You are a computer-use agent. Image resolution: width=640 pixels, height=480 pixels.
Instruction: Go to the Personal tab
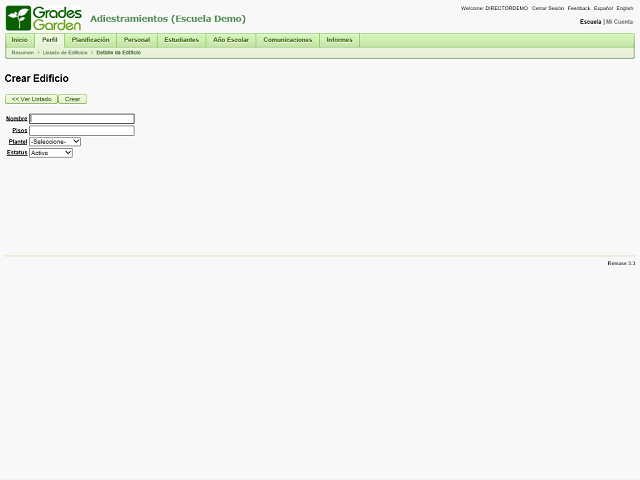[137, 40]
